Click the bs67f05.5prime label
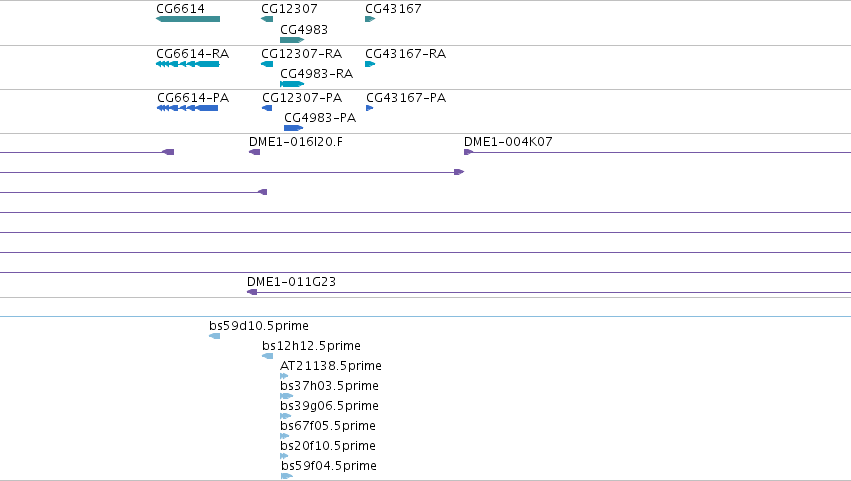The width and height of the screenshot is (851, 481). pyautogui.click(x=328, y=426)
